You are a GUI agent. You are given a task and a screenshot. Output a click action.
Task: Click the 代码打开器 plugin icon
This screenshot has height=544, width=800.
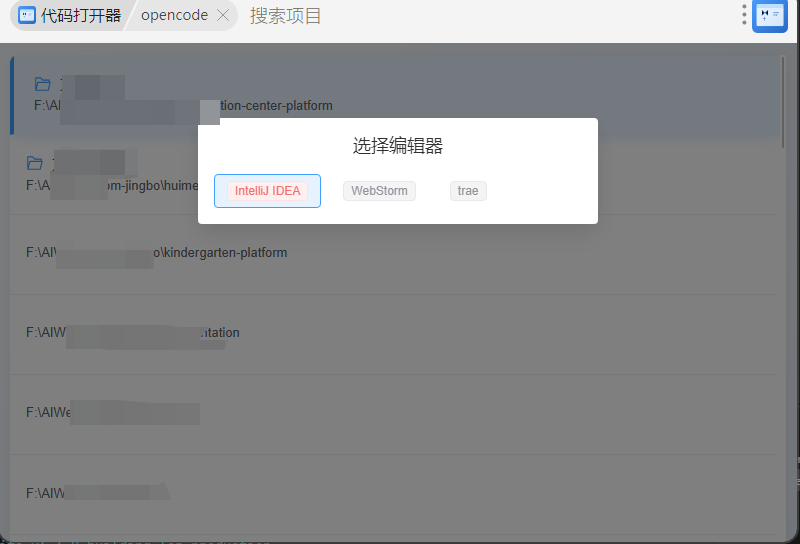pyautogui.click(x=27, y=15)
